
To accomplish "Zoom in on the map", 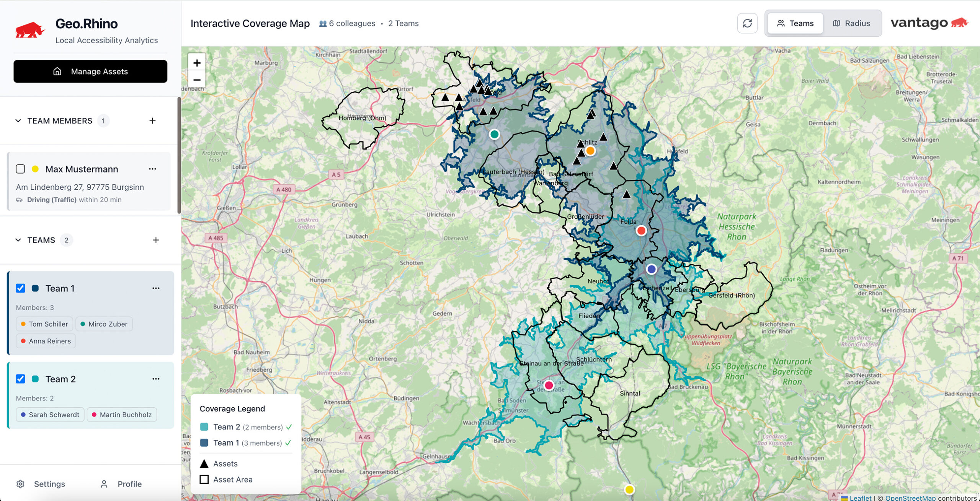I will coord(197,63).
